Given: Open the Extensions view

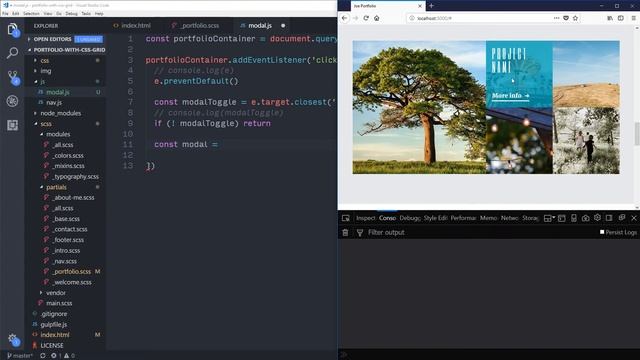Looking at the screenshot, I should pyautogui.click(x=12, y=125).
